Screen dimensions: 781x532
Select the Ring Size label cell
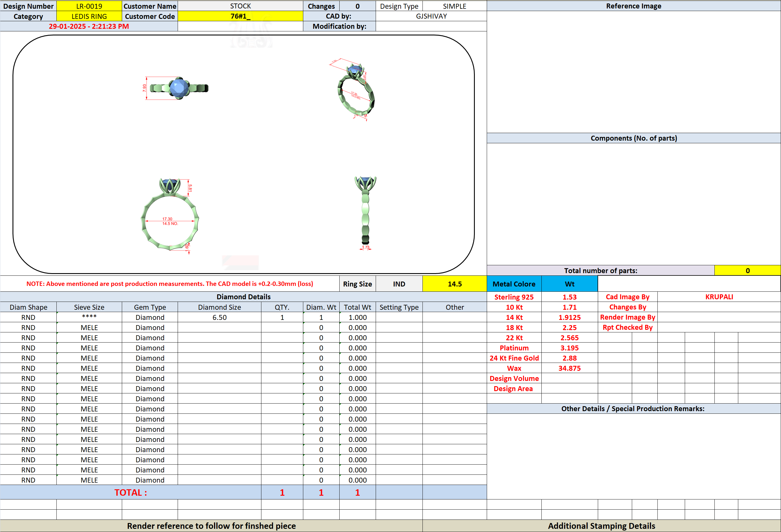357,284
